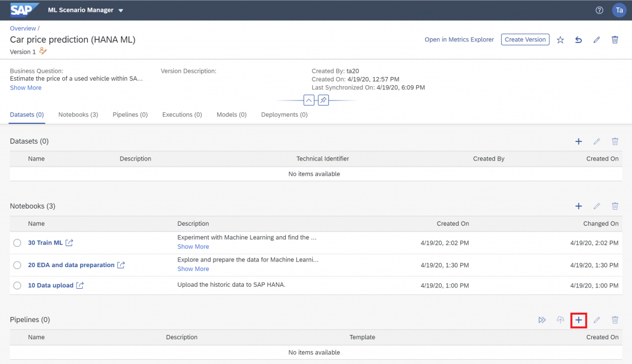Add a dataset with plus icon

pos(578,141)
